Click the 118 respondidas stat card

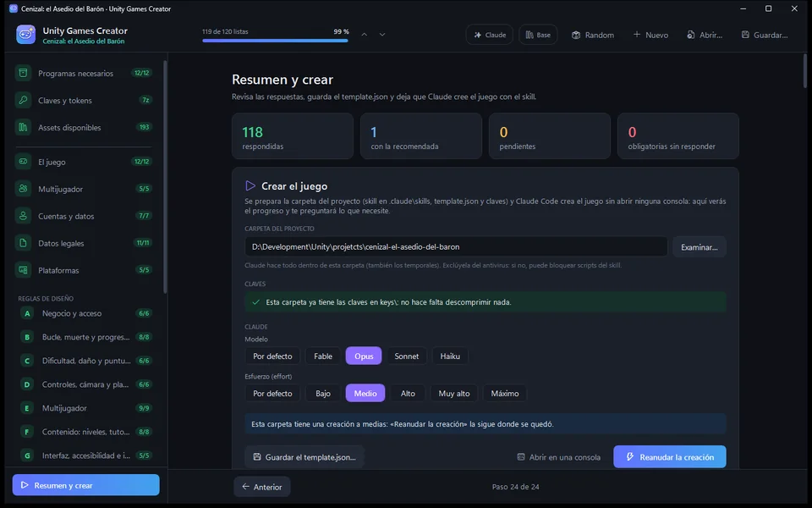pyautogui.click(x=293, y=135)
